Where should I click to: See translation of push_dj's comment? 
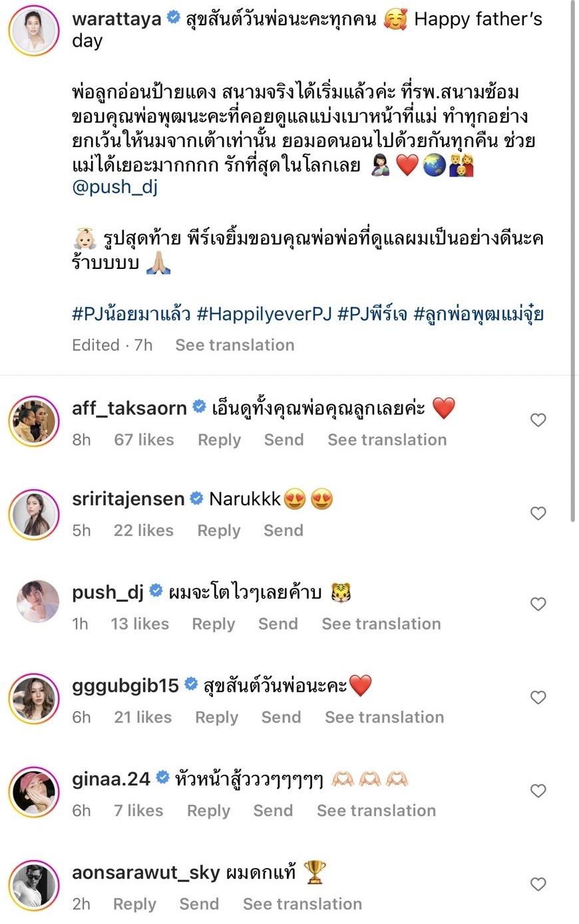click(x=381, y=624)
